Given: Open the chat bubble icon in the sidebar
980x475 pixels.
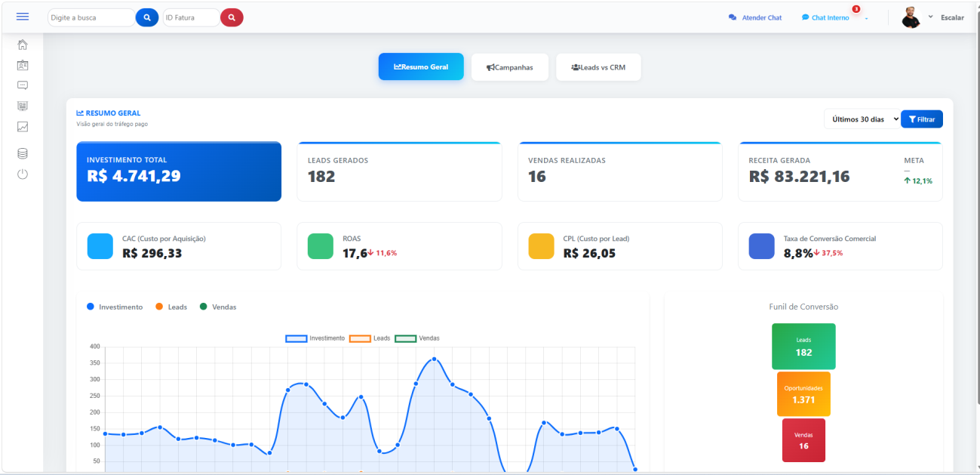Looking at the screenshot, I should (x=23, y=85).
